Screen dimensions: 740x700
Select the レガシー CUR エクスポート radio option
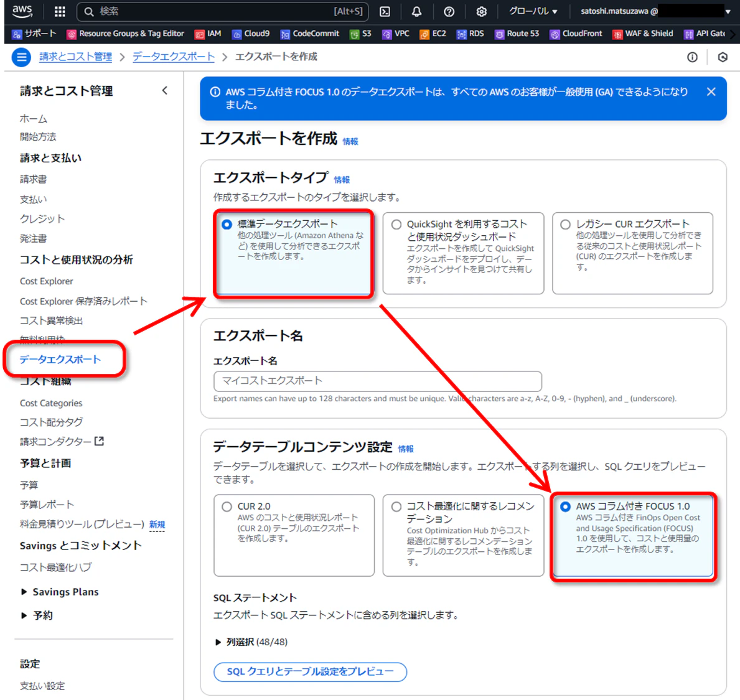coord(565,225)
